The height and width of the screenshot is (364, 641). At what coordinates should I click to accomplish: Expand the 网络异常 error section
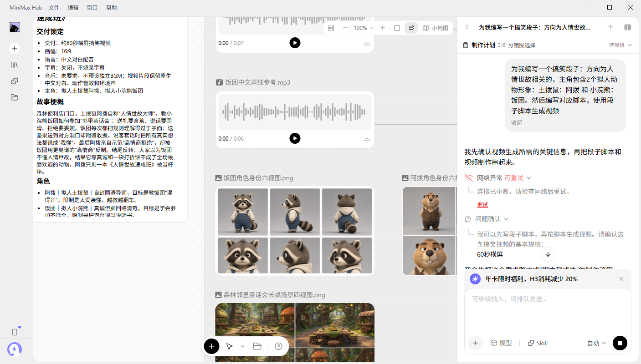[x=529, y=178]
